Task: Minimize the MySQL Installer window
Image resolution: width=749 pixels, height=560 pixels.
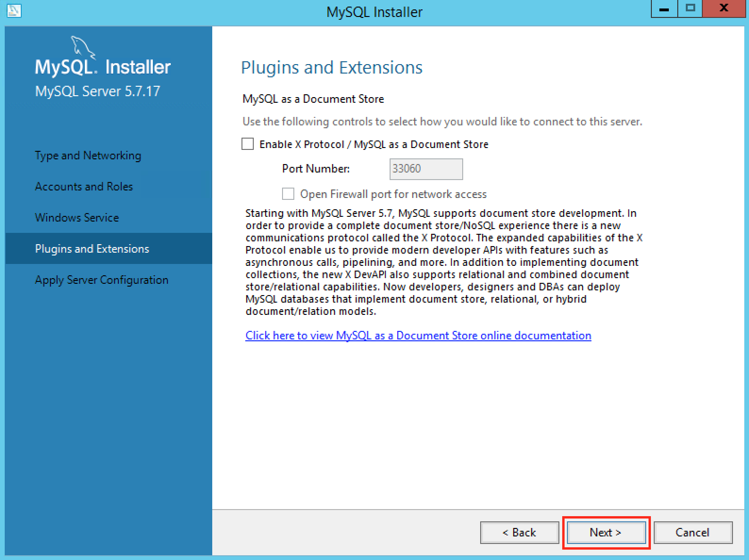Action: pyautogui.click(x=664, y=9)
